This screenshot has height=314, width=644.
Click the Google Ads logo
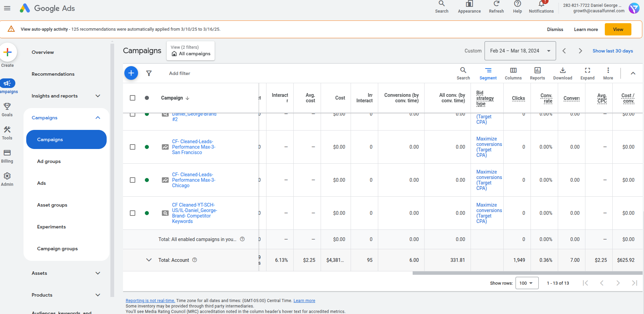[47, 8]
